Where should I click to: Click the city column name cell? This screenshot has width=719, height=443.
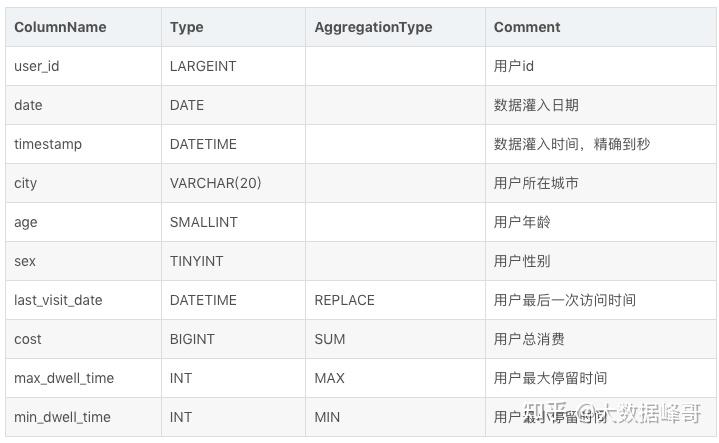pos(25,183)
